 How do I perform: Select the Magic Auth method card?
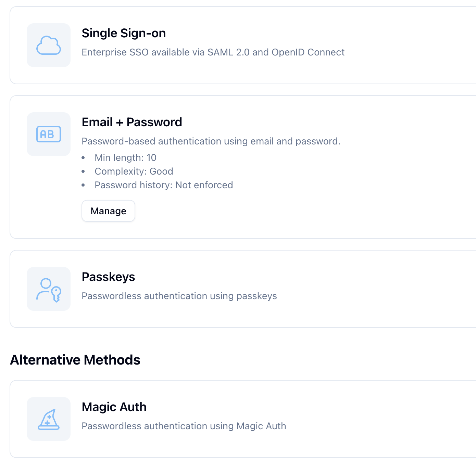[x=240, y=419]
